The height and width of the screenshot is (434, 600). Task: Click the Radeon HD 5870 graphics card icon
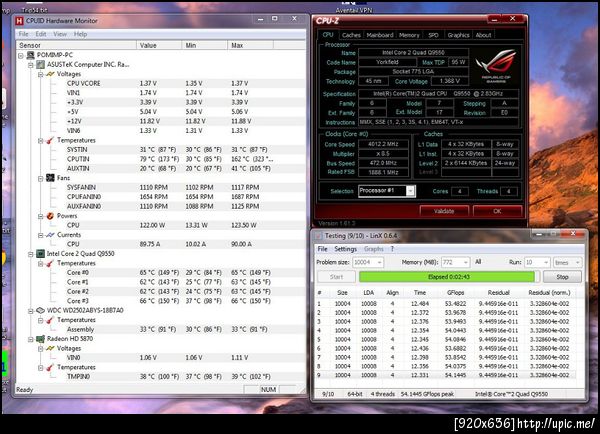click(40, 339)
